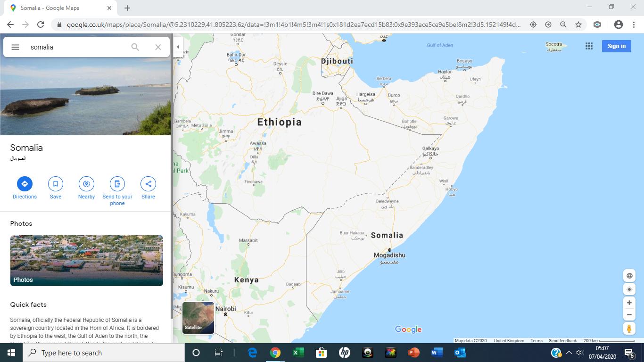Open the Google apps grid
Screen dimensions: 644x362
point(589,46)
